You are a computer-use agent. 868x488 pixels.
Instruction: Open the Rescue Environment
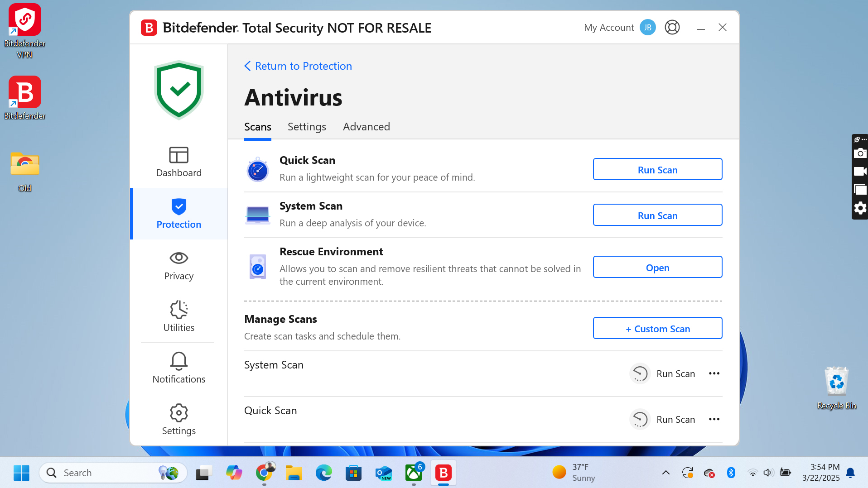pos(657,267)
